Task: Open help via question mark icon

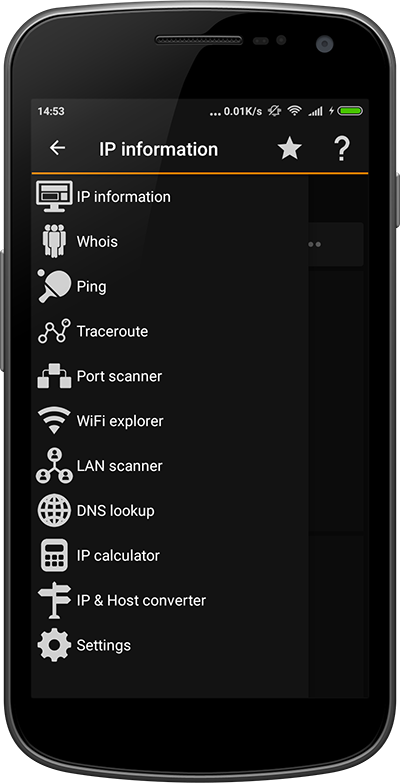Action: (342, 149)
